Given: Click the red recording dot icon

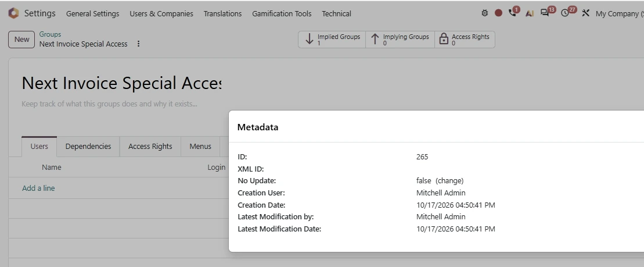Looking at the screenshot, I should coord(499,13).
